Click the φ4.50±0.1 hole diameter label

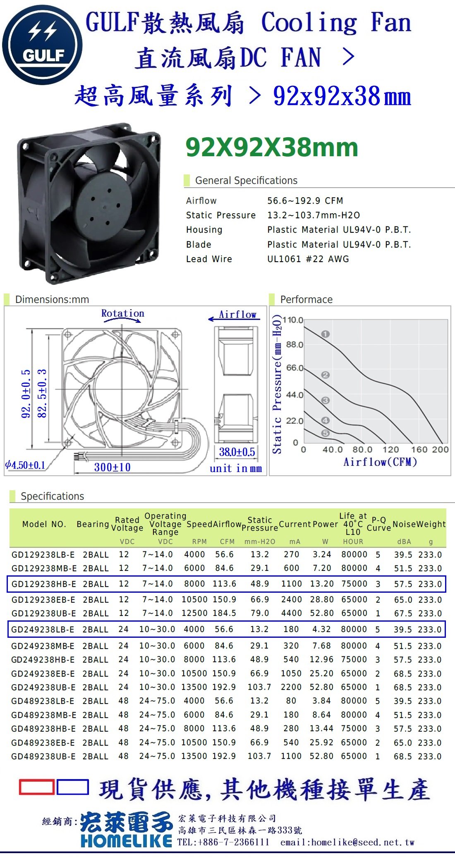coord(25,465)
